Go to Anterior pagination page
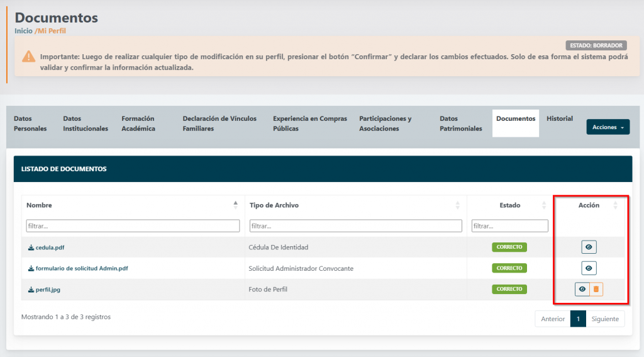The image size is (644, 357). [x=553, y=319]
